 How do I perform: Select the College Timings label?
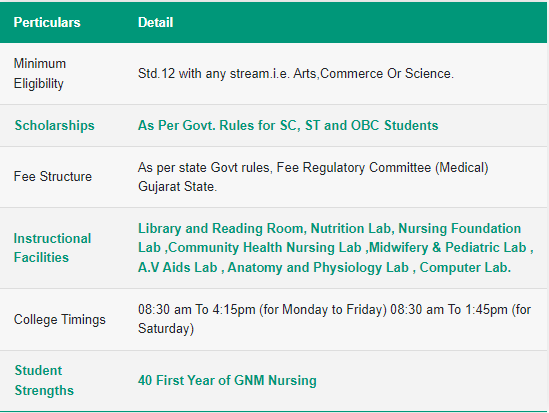60,320
